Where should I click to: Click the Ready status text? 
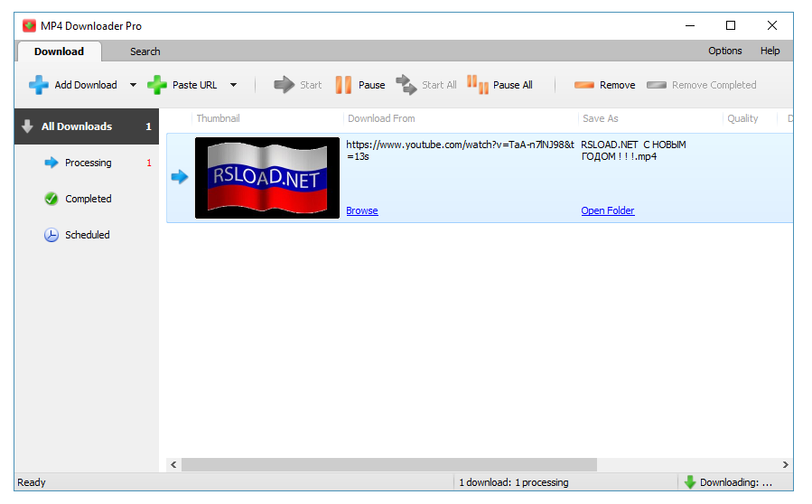point(32,482)
